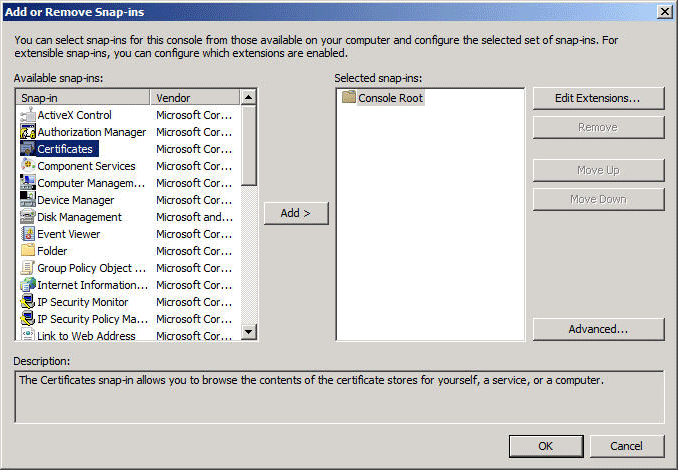The height and width of the screenshot is (470, 678).
Task: Click the Component Services icon
Action: [x=28, y=166]
